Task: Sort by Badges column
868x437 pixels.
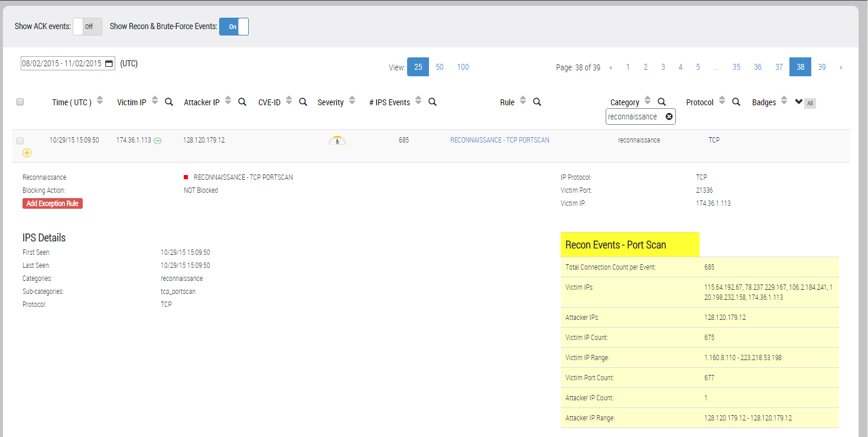Action: pos(784,101)
